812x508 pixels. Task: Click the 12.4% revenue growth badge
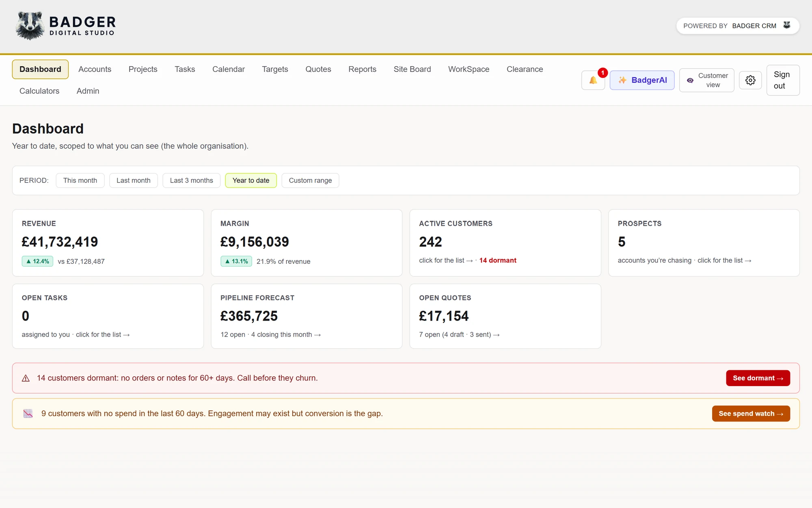point(37,261)
